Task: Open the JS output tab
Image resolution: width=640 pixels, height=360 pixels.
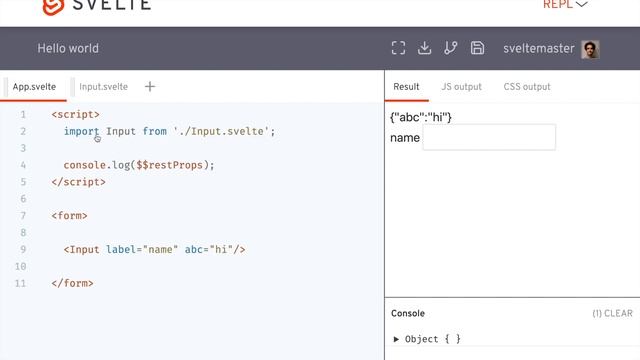Action: click(x=461, y=87)
